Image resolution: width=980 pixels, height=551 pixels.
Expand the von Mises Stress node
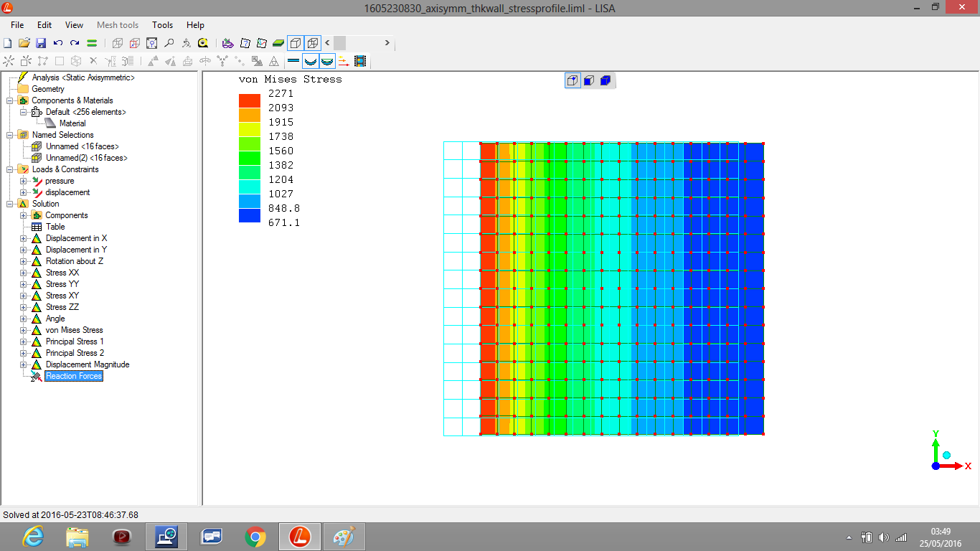24,330
